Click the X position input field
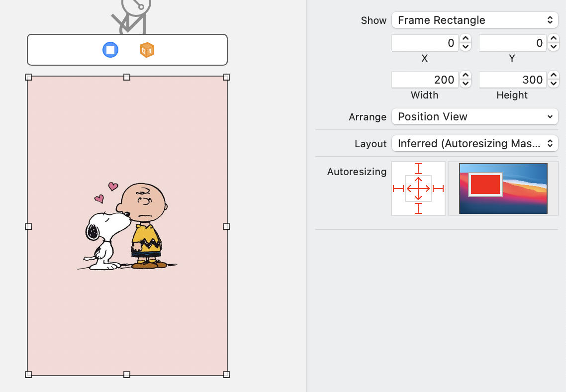Image resolution: width=566 pixels, height=392 pixels. (x=425, y=43)
